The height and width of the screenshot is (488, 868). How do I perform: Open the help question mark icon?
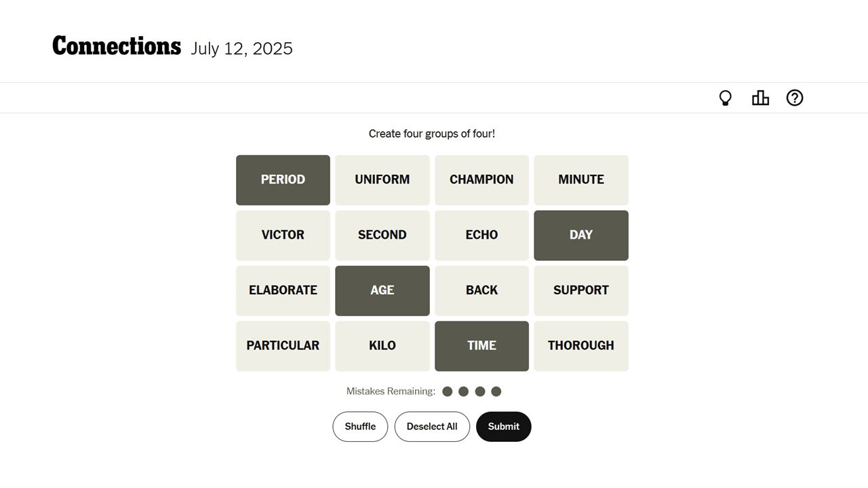point(795,98)
